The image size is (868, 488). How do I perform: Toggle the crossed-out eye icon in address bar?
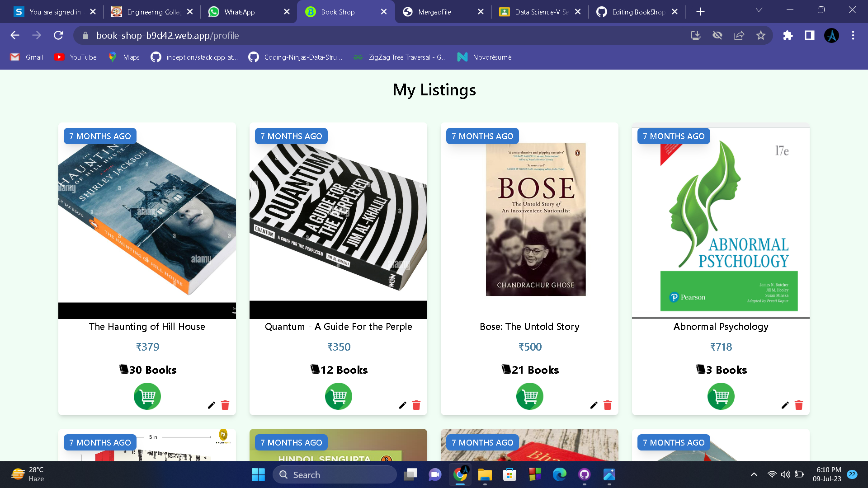(x=717, y=35)
